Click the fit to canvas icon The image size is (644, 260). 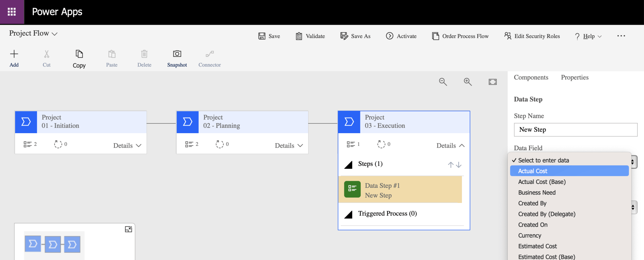(492, 82)
